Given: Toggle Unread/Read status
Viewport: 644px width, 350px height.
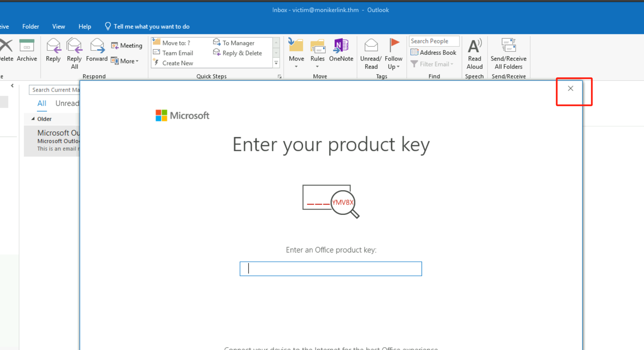Looking at the screenshot, I should click(371, 53).
